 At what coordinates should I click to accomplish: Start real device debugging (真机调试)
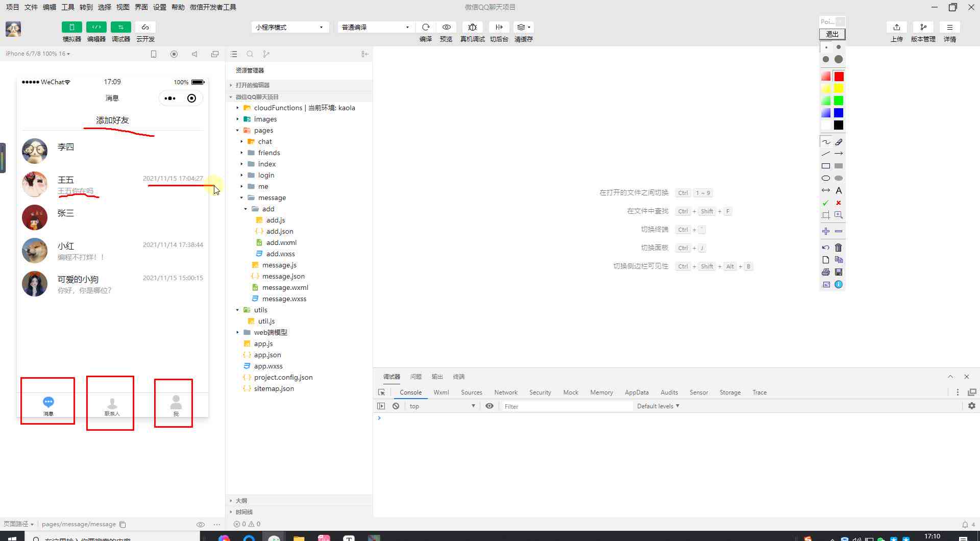[x=473, y=27]
